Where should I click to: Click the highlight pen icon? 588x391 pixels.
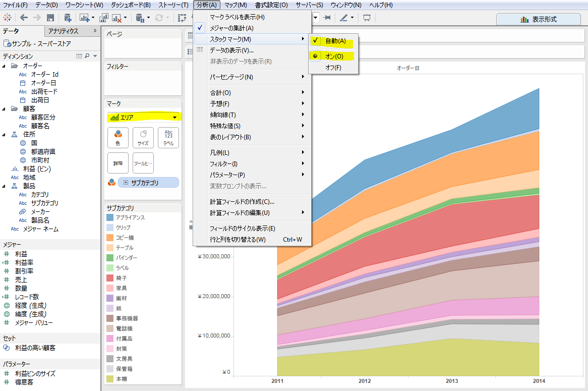pos(343,18)
